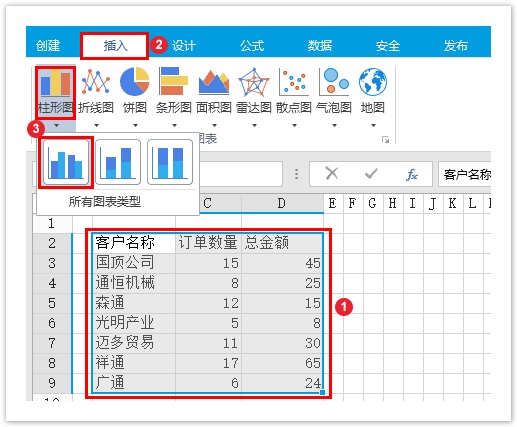The image size is (517, 427).
Task: Switch to the 数据 ribbon tab
Action: coord(320,46)
